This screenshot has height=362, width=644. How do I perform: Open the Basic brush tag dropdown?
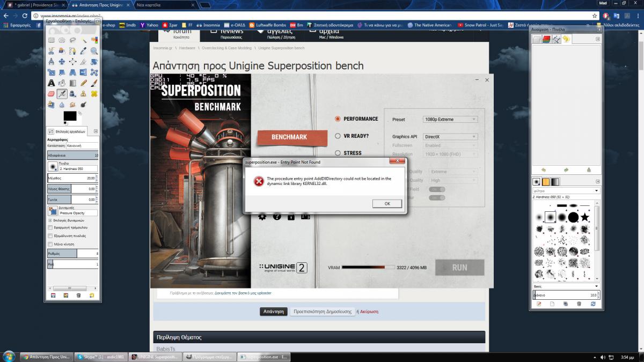tap(566, 286)
